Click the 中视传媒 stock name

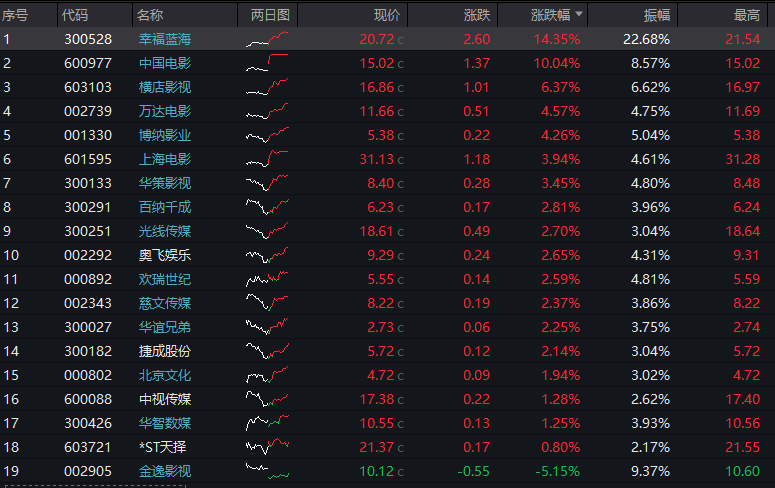(165, 399)
